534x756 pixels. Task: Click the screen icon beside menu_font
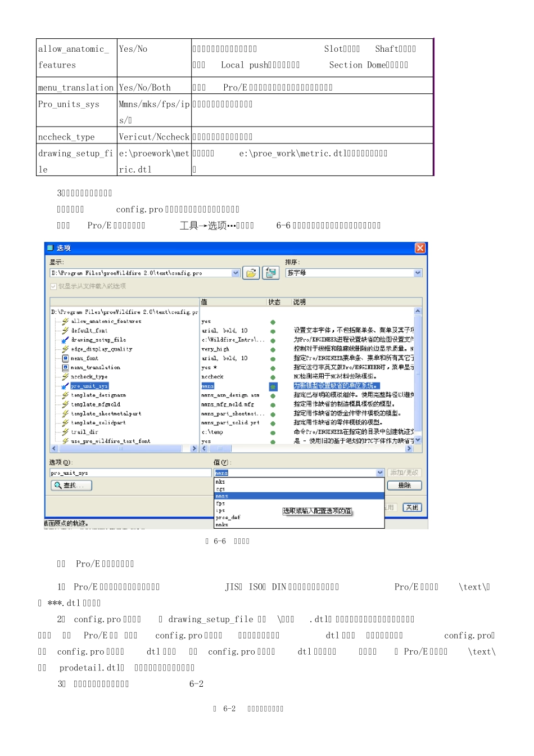[65, 358]
